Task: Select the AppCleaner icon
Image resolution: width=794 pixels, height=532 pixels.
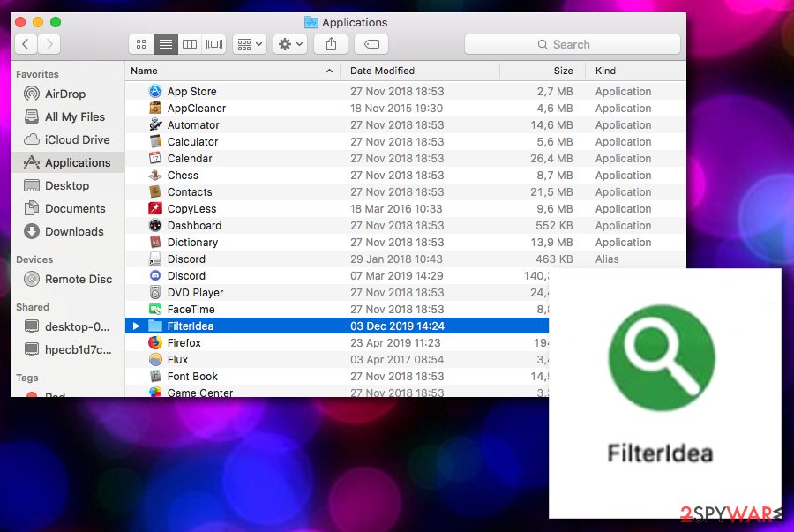Action: [155, 108]
